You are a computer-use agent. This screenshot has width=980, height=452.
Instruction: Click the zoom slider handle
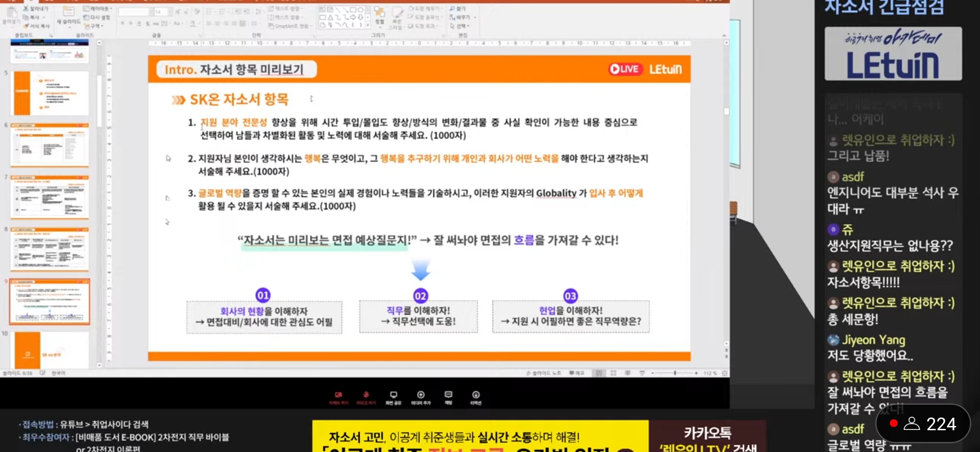(675, 373)
